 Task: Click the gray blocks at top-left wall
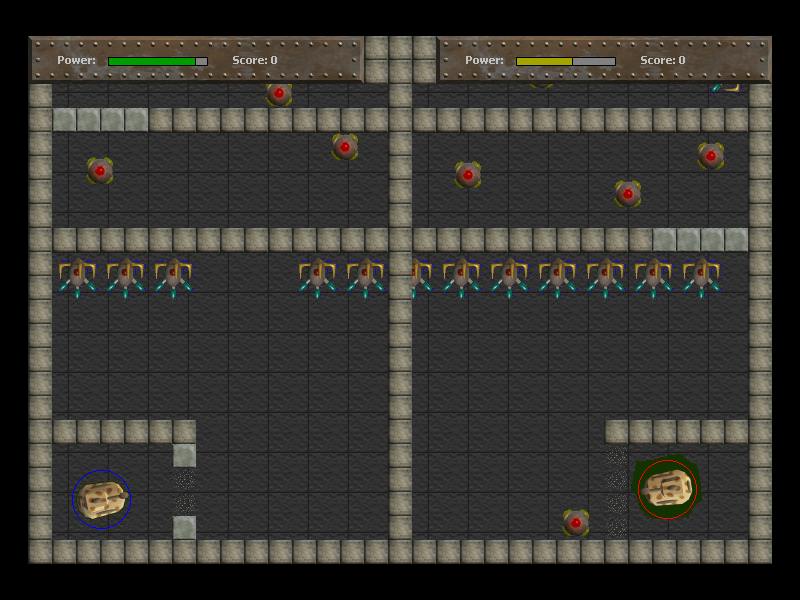coord(101,120)
